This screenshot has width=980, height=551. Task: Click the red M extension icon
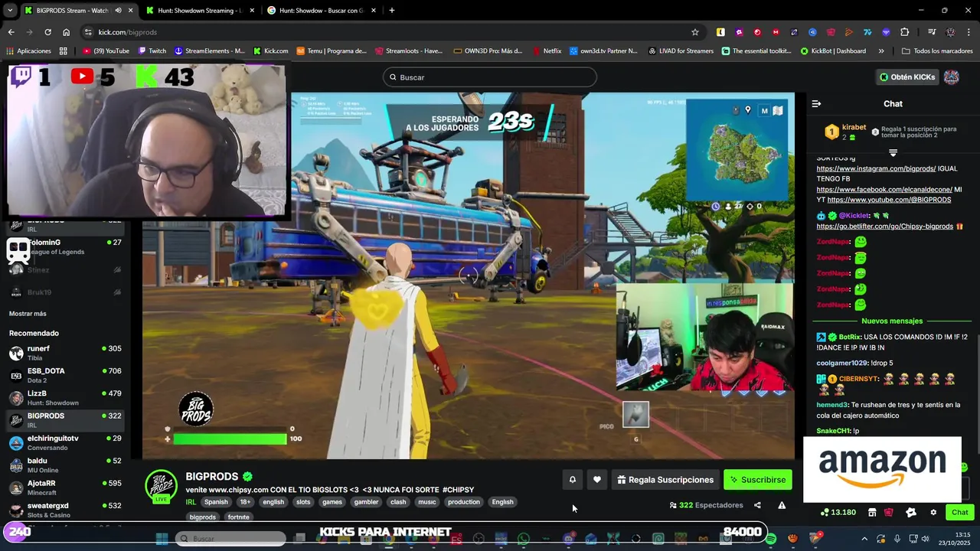776,32
